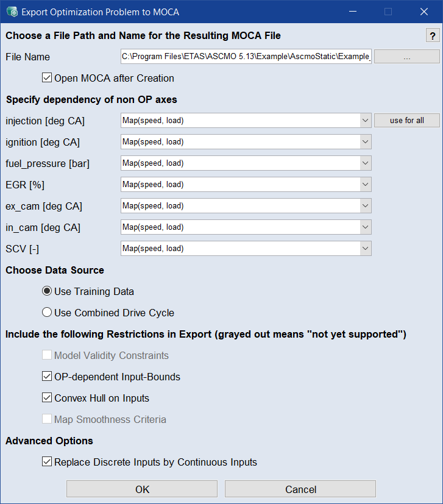The width and height of the screenshot is (443, 504).
Task: Select Use Training Data radio button
Action: point(47,291)
